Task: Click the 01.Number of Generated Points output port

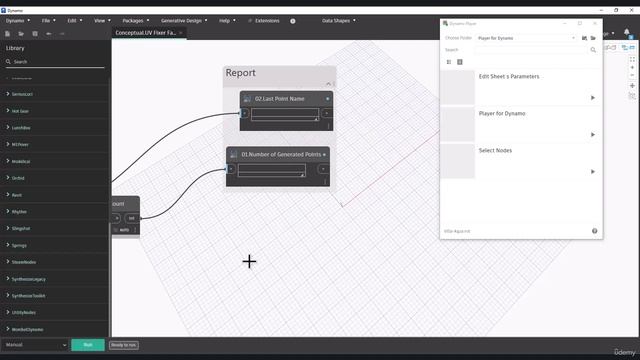Action: tap(323, 169)
